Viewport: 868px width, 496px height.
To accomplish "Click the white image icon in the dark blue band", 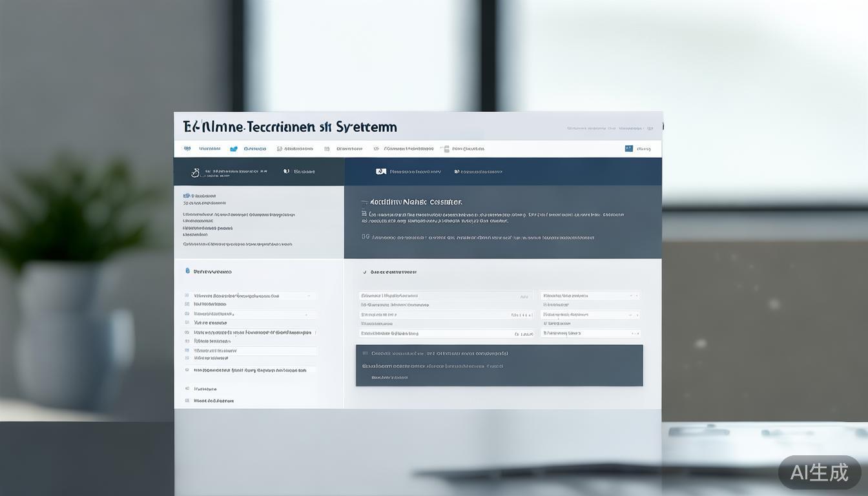I will click(381, 172).
